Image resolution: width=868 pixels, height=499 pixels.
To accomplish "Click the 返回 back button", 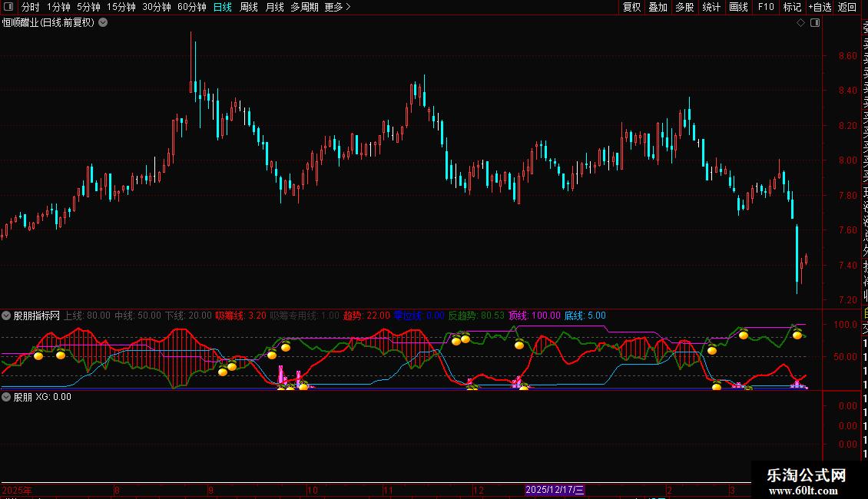I will (x=847, y=7).
